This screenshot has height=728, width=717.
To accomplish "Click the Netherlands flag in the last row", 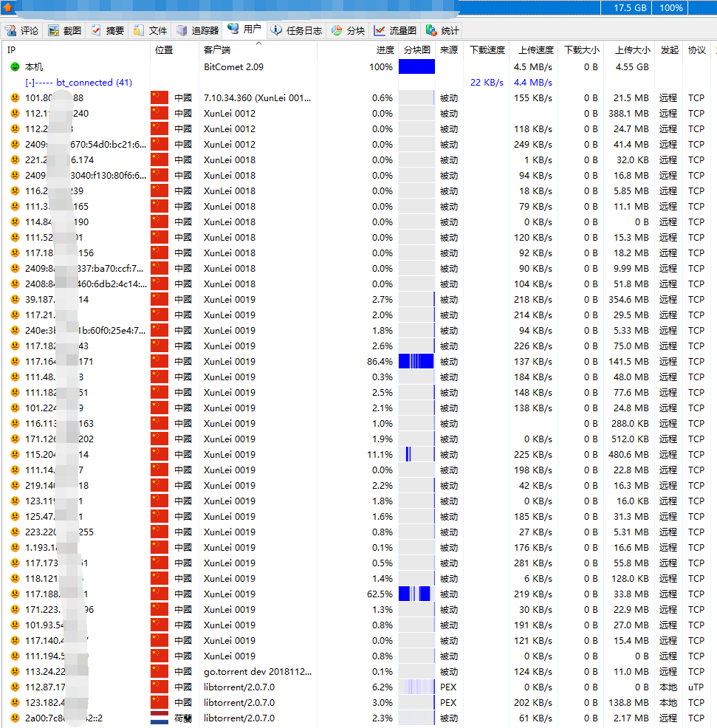I will click(159, 718).
